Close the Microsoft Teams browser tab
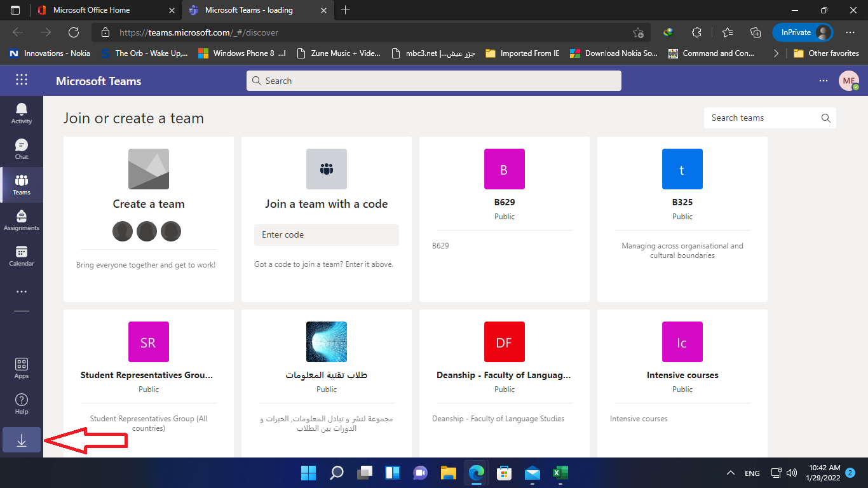 click(323, 10)
